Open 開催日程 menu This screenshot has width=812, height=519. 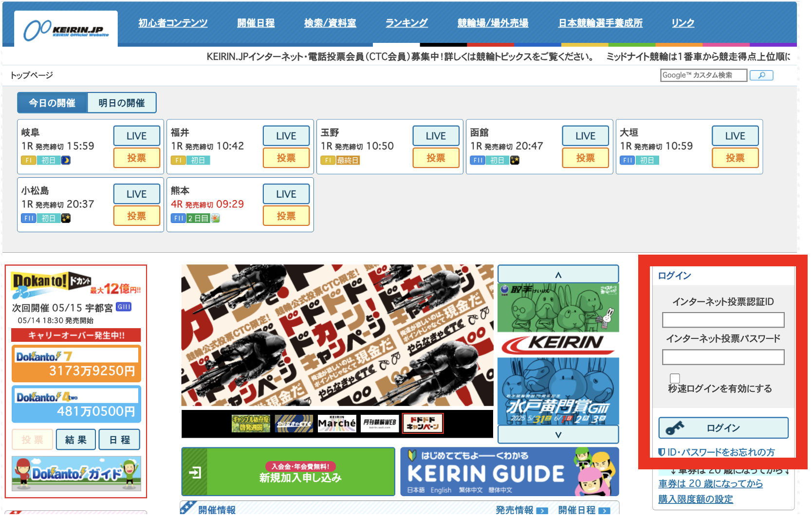coord(256,23)
